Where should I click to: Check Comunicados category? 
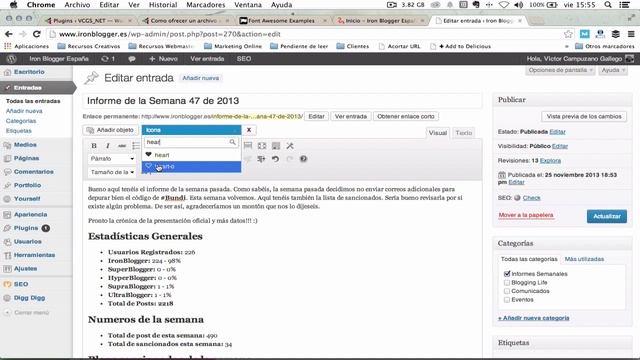click(x=507, y=291)
